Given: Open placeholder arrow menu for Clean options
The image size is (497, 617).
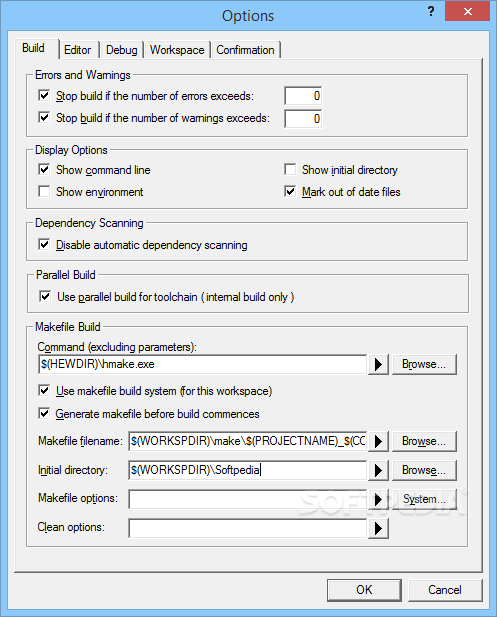Looking at the screenshot, I should 378,528.
